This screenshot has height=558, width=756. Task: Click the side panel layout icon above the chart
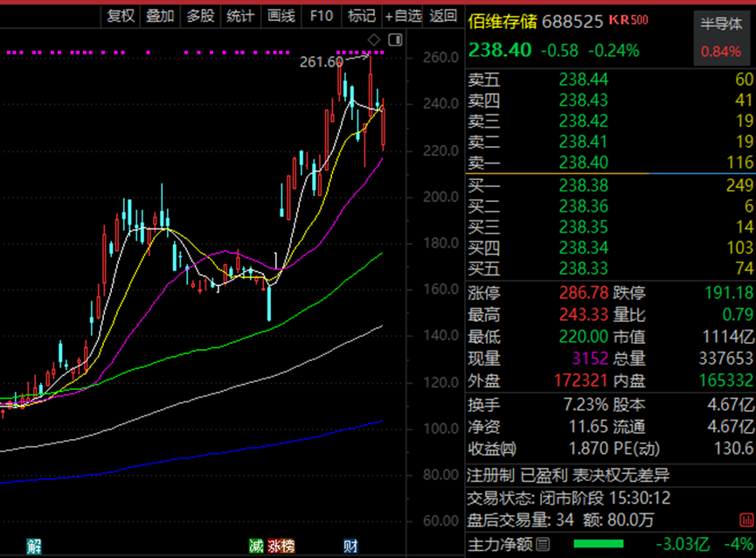pyautogui.click(x=394, y=38)
